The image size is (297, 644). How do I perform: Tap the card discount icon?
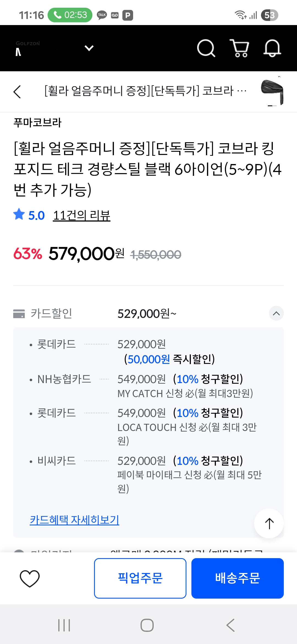coord(19,313)
